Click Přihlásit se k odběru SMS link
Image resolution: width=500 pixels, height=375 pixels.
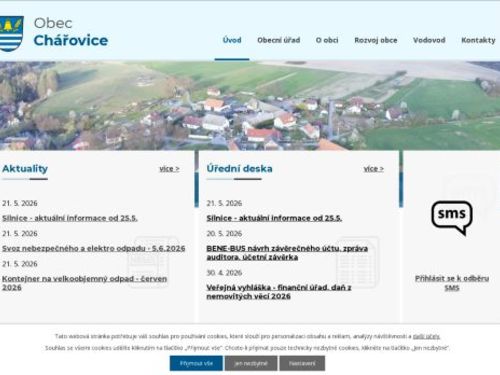pyautogui.click(x=452, y=283)
